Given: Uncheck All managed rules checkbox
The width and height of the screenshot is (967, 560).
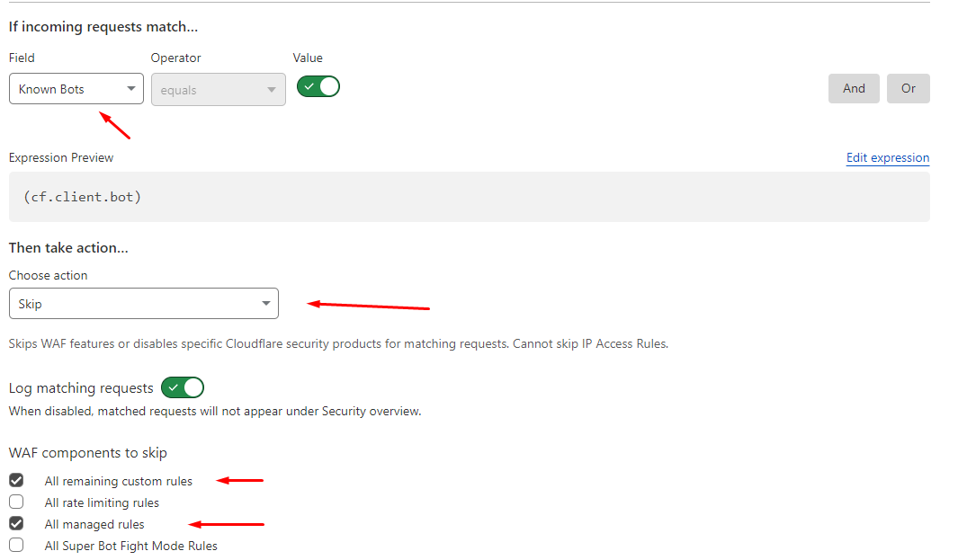Looking at the screenshot, I should coord(17,523).
